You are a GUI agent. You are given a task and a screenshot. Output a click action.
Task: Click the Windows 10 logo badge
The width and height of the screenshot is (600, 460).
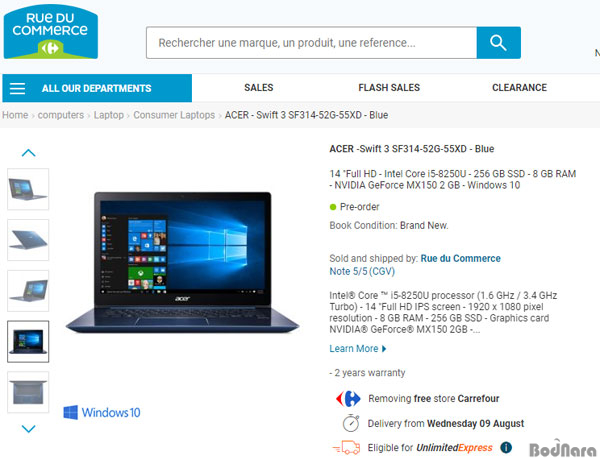pos(102,413)
